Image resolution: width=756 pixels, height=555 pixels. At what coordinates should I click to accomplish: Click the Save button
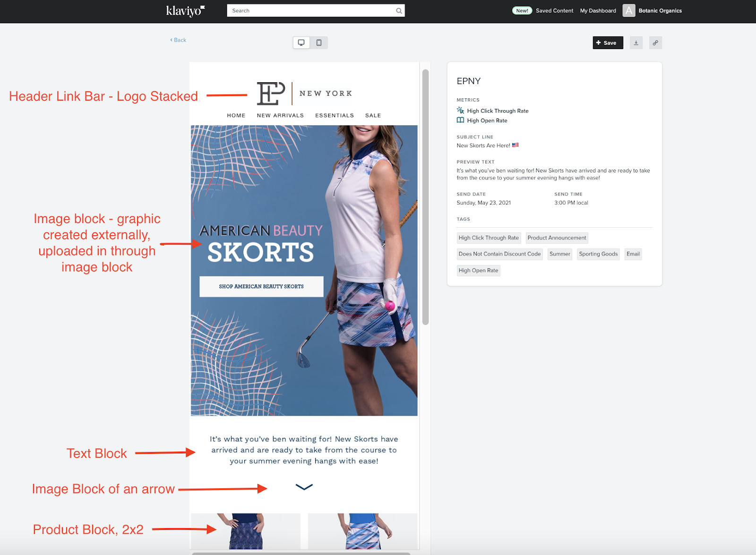(x=608, y=43)
